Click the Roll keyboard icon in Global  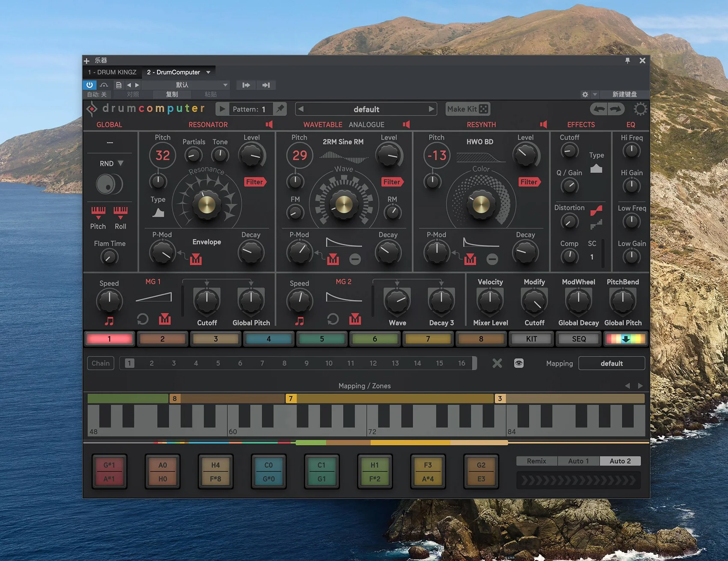click(120, 212)
